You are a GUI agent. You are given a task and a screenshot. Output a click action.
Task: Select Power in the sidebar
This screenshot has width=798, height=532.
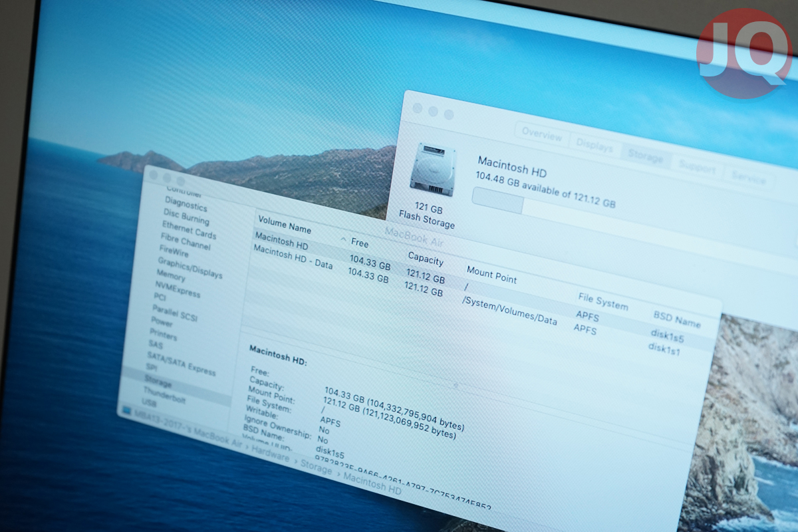click(162, 322)
